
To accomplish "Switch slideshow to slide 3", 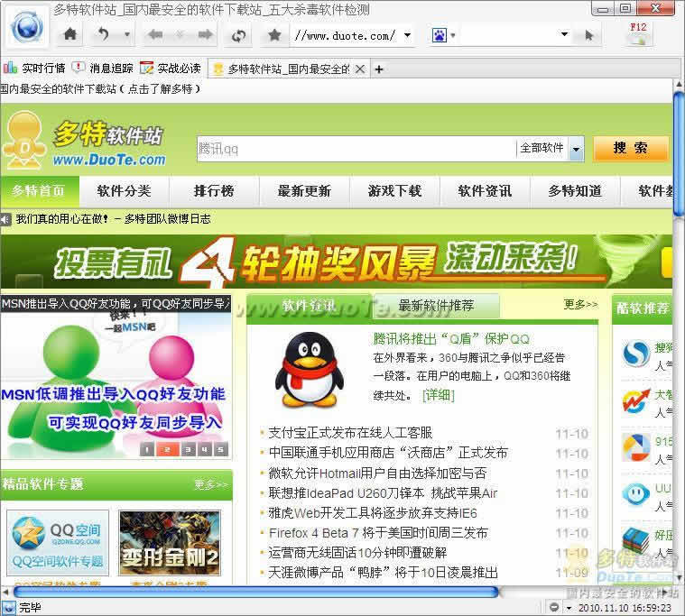I will coord(189,449).
